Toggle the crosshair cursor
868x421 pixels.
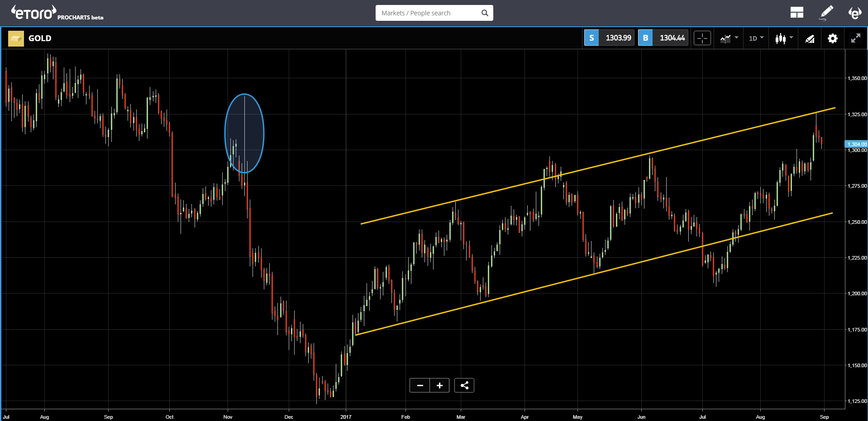pos(702,38)
